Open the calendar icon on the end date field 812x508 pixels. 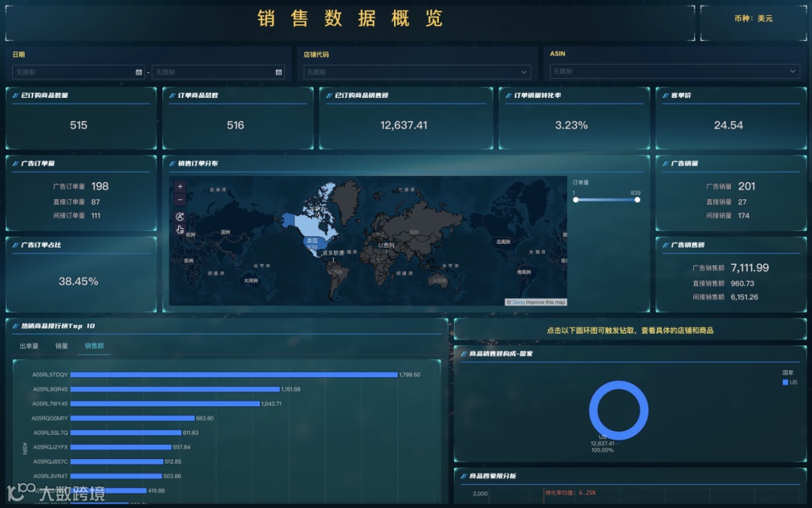(x=279, y=71)
